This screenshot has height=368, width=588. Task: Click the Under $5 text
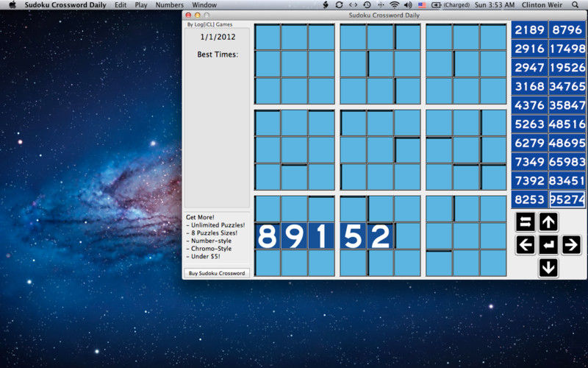point(204,256)
